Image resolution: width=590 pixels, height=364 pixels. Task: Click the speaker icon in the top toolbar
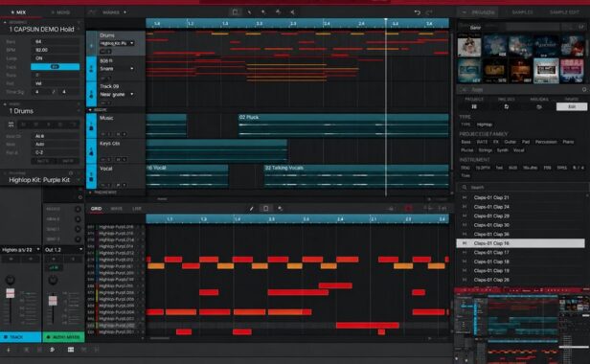pos(292,12)
